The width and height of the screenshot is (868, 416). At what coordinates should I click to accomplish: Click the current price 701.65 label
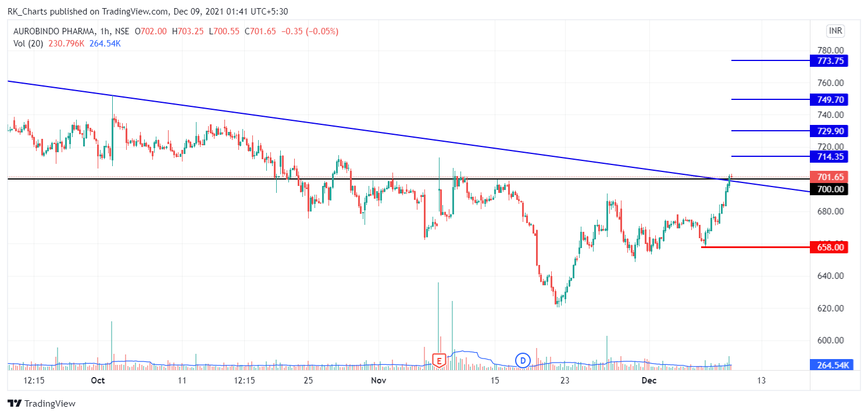click(x=828, y=177)
